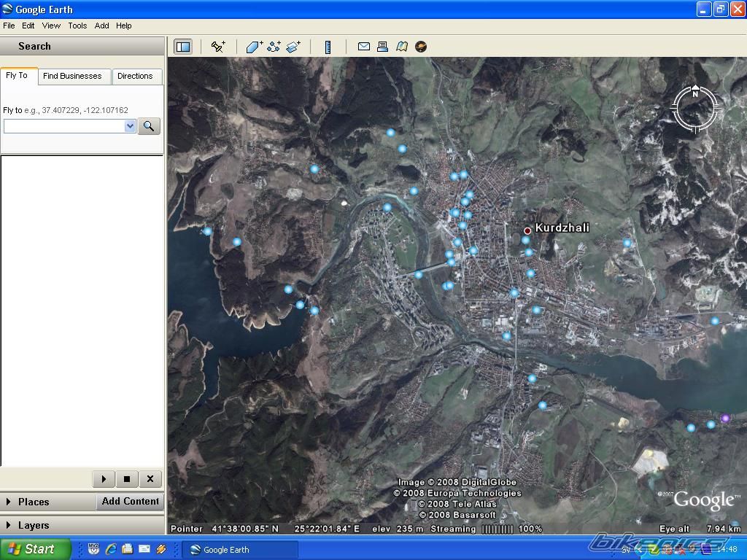Open the ruler measuring tool
747x560 pixels.
coord(328,47)
